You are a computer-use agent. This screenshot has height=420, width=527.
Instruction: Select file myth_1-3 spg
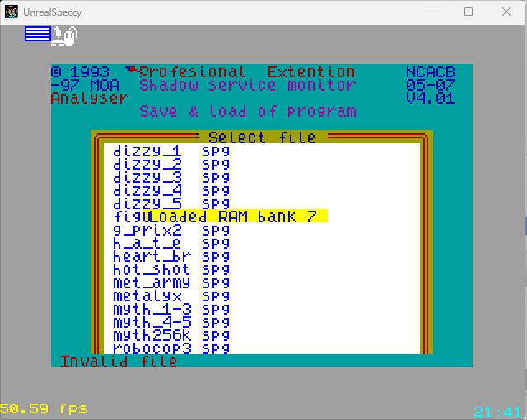click(171, 309)
